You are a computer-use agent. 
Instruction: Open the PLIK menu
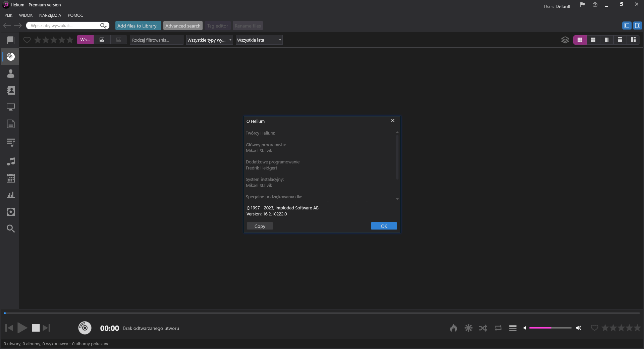coord(9,15)
